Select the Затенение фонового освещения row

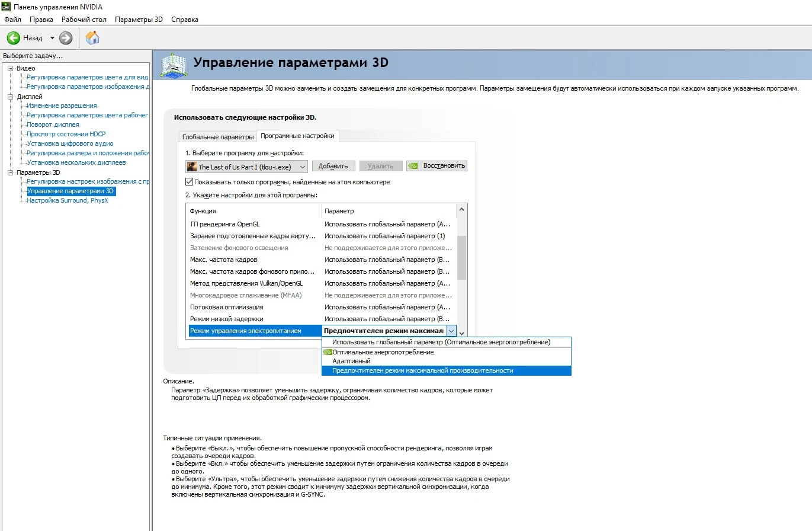322,248
